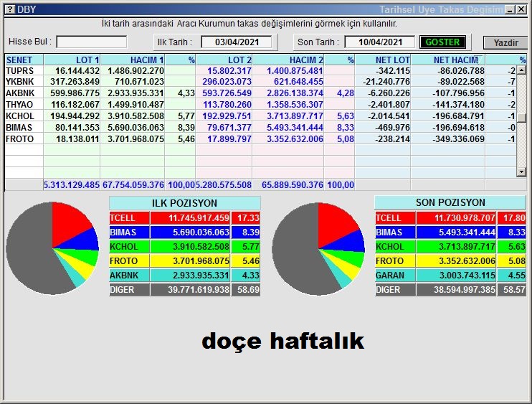Sort by LOT 2 column header
Screen dimensions: 532x404
click(x=224, y=60)
